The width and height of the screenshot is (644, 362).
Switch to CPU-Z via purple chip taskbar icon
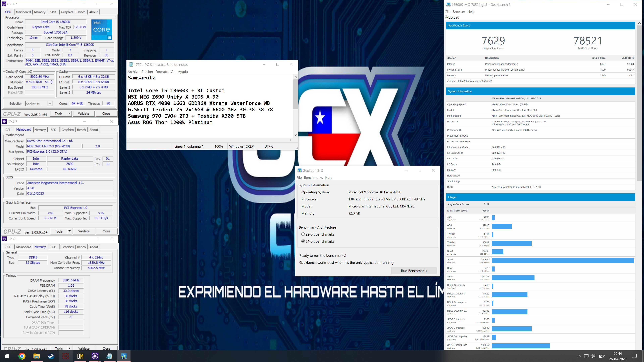pos(95,356)
